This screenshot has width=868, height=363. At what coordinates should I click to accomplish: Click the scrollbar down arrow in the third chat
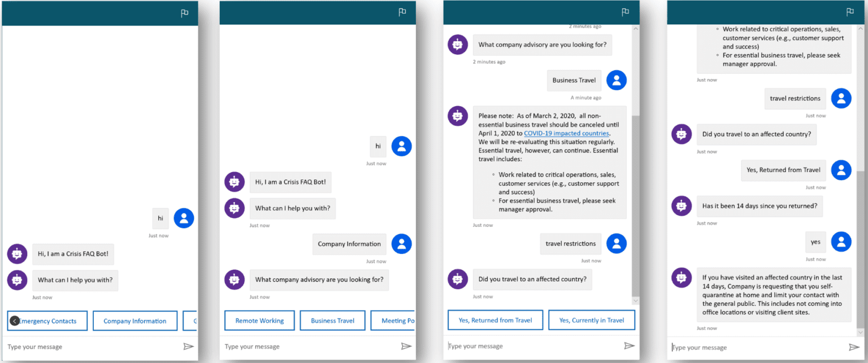click(635, 301)
